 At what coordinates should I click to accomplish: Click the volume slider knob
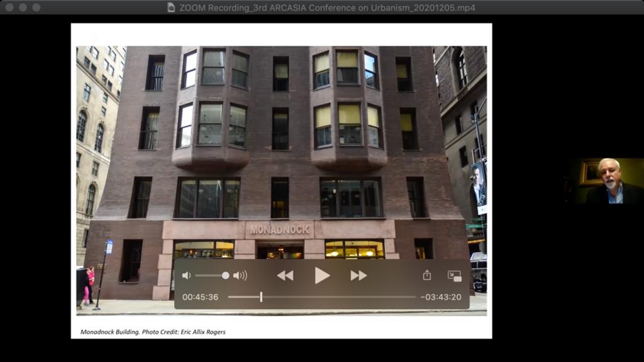click(226, 275)
